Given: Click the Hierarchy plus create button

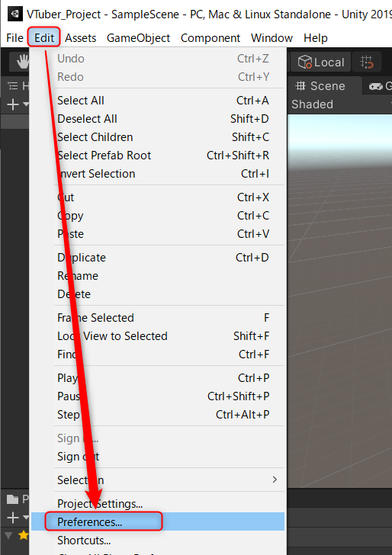Looking at the screenshot, I should click(18, 104).
